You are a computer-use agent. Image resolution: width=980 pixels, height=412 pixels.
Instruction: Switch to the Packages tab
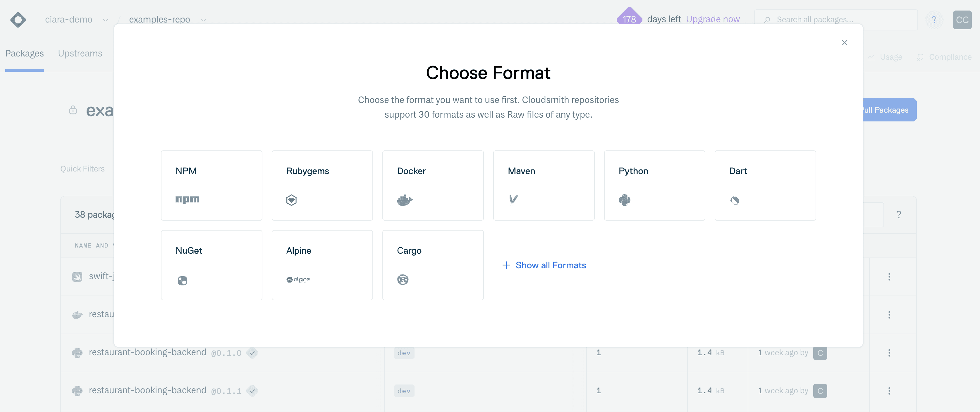pyautogui.click(x=24, y=54)
